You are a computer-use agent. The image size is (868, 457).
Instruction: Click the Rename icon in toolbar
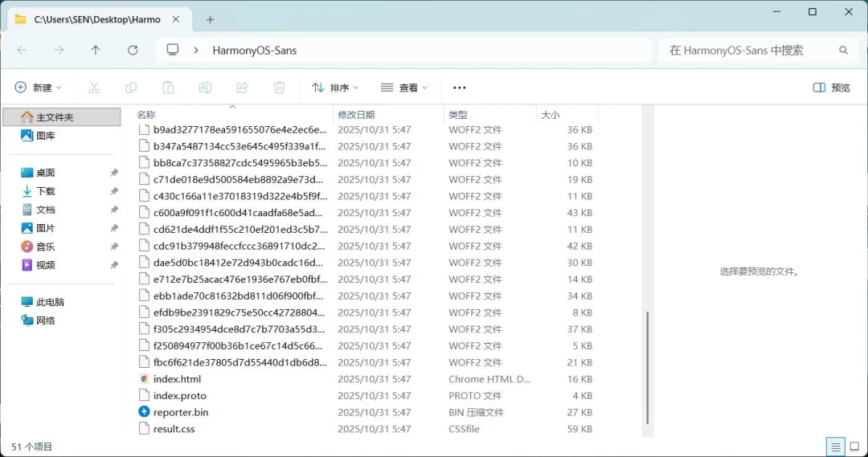point(205,88)
